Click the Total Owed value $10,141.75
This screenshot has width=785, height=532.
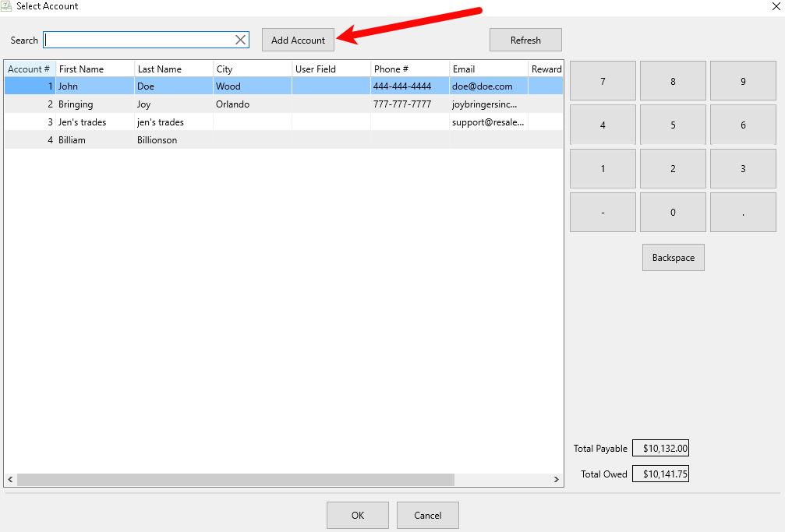[x=660, y=474]
